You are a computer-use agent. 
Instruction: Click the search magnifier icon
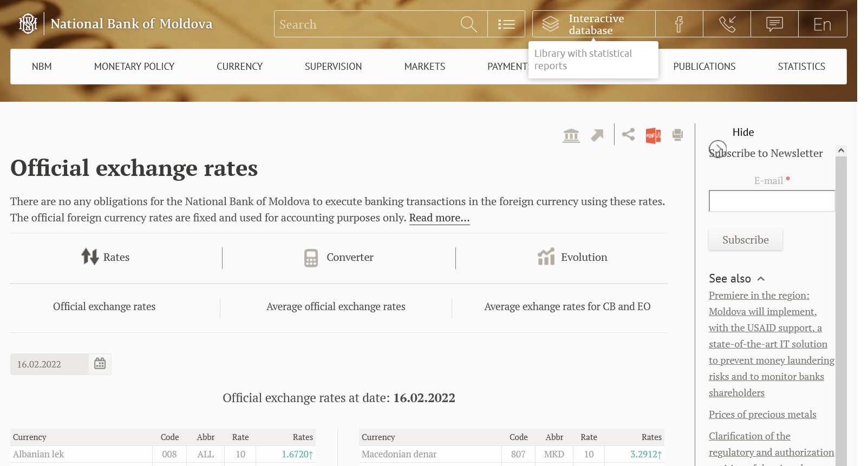pos(468,24)
